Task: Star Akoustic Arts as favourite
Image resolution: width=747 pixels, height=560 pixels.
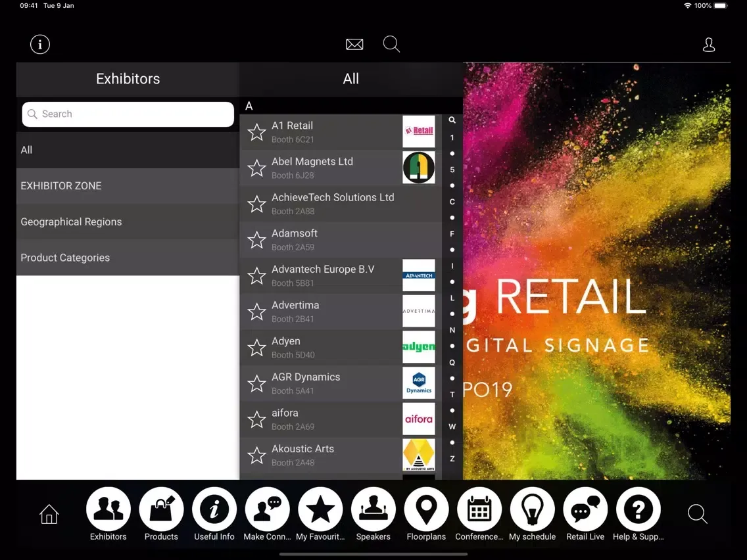Action: coord(256,455)
